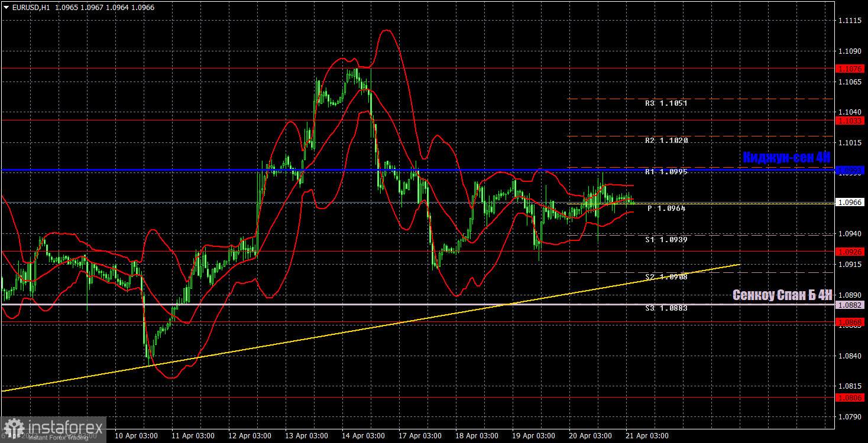The width and height of the screenshot is (868, 443).
Task: Click the 20 Apr 03:00 time label
Action: 590,435
